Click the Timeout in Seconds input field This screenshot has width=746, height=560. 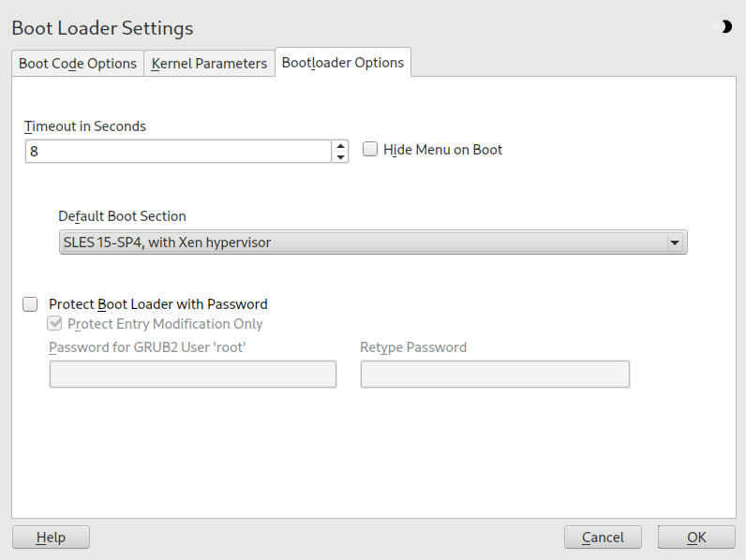coord(178,151)
